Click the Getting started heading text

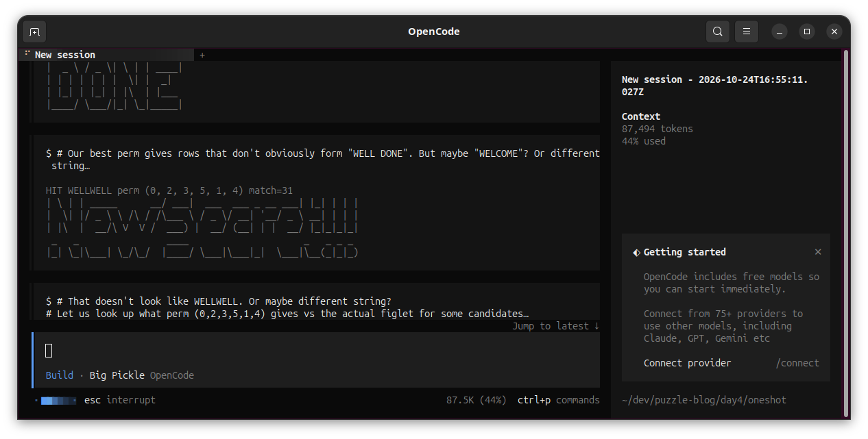coord(685,252)
